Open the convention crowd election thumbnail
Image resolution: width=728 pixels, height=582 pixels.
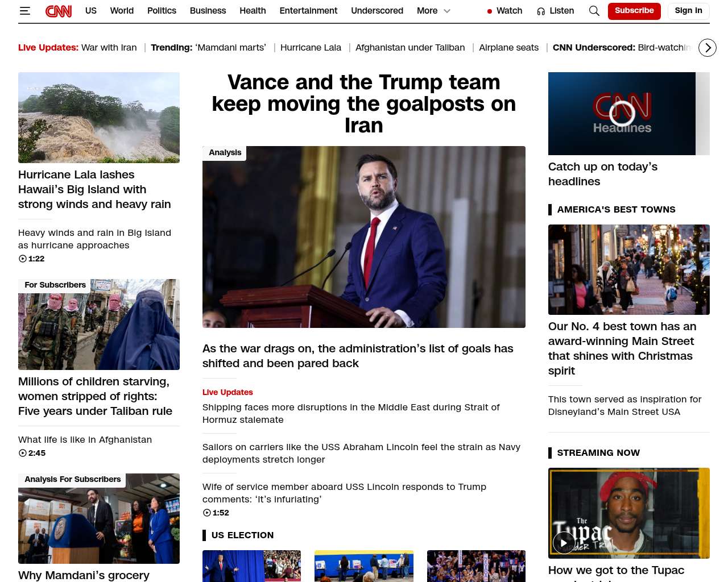(476, 566)
